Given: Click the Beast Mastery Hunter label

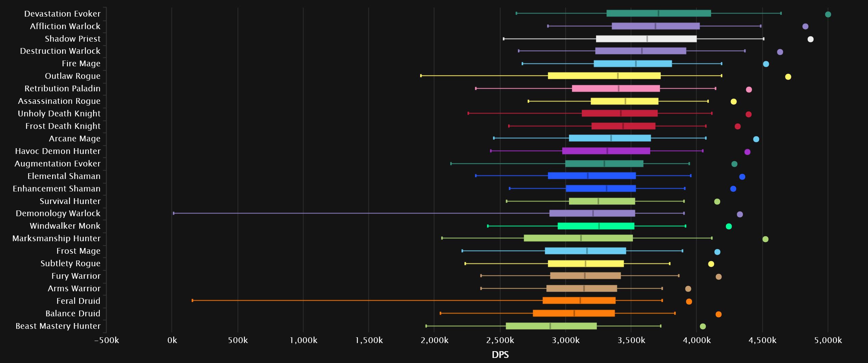Looking at the screenshot, I should [x=58, y=326].
